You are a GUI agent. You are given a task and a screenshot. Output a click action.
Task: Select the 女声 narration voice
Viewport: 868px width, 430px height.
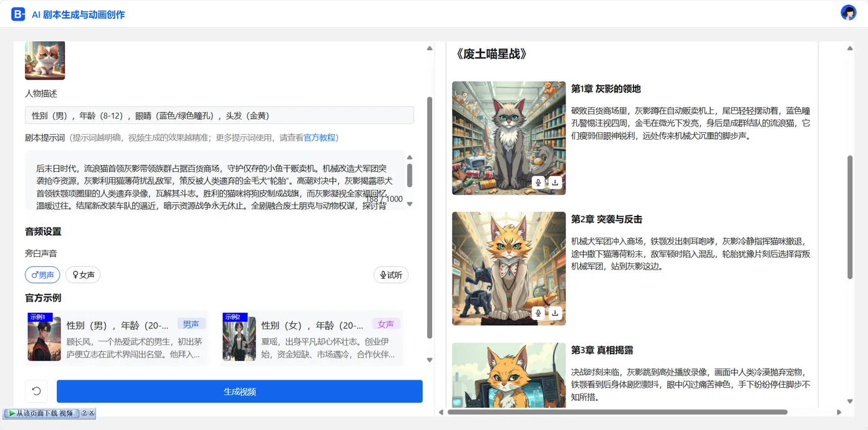83,275
